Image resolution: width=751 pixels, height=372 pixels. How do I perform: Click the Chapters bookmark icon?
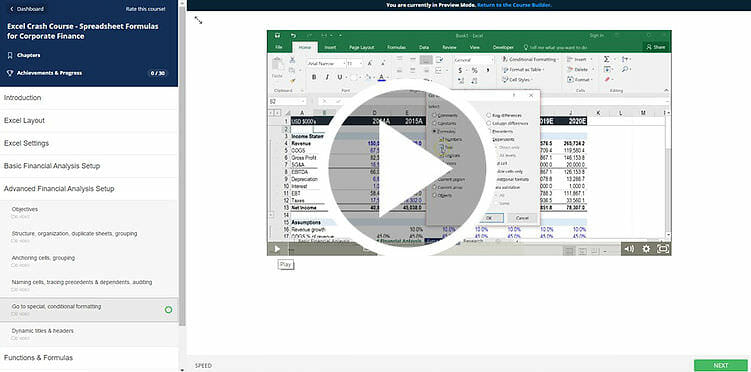coord(10,56)
